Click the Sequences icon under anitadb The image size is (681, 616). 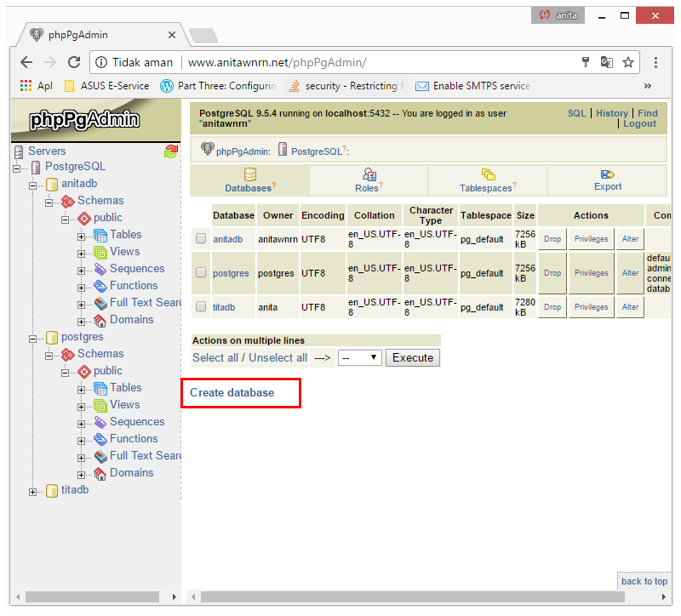(100, 269)
